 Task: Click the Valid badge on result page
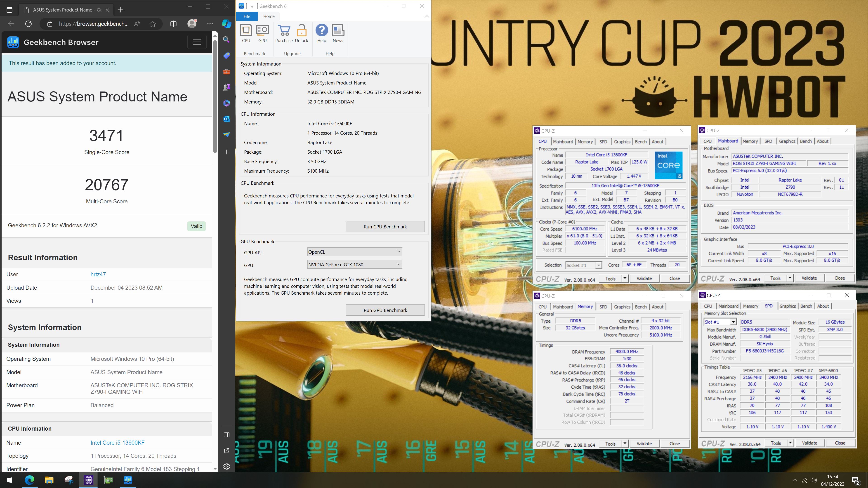click(196, 226)
